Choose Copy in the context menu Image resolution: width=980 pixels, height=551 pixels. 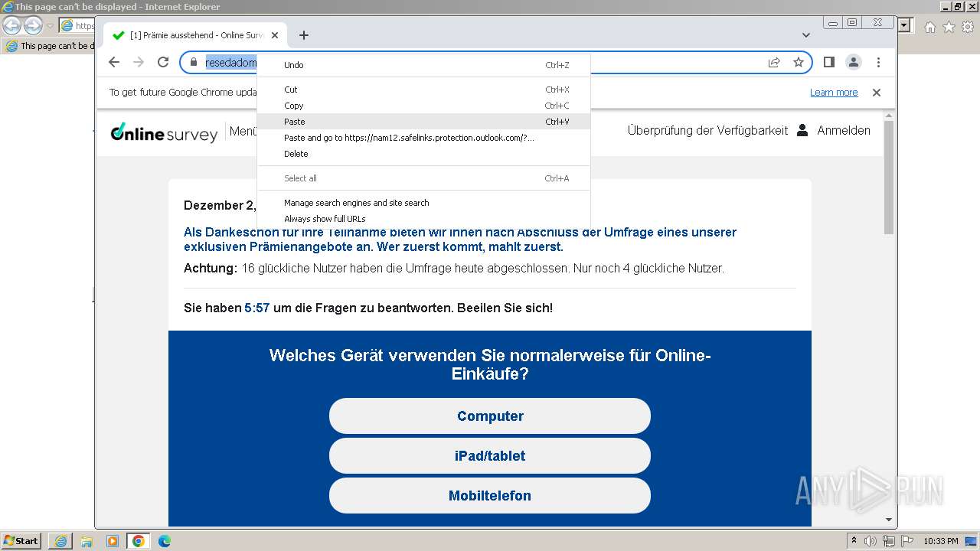pyautogui.click(x=423, y=106)
